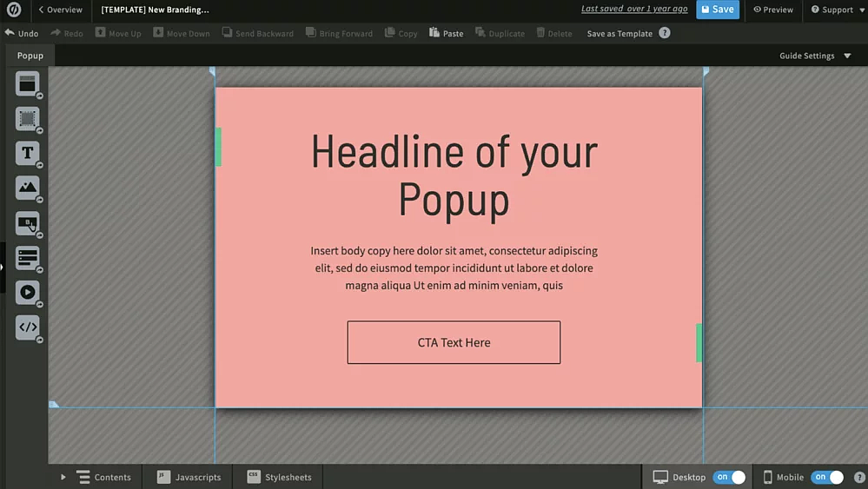Click Paste in the toolbar
This screenshot has width=868, height=489.
point(447,33)
